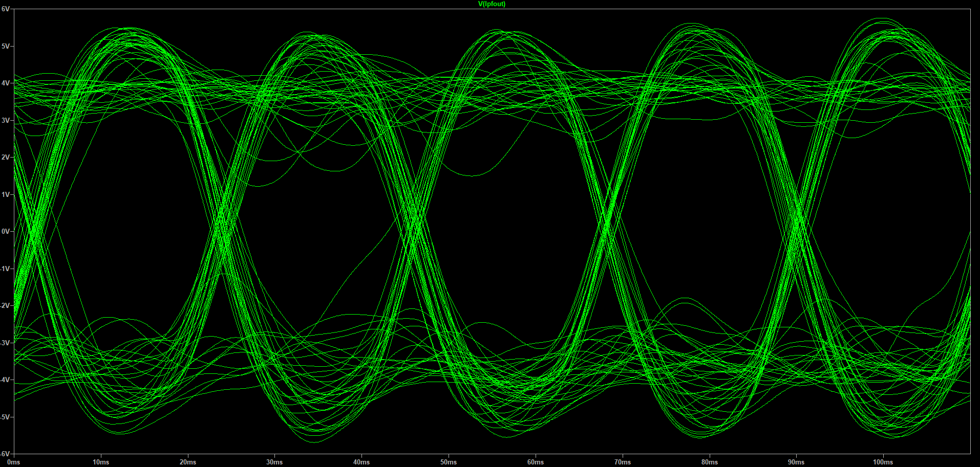Click the 50ms time axis label
The image size is (980, 467).
[x=449, y=462]
